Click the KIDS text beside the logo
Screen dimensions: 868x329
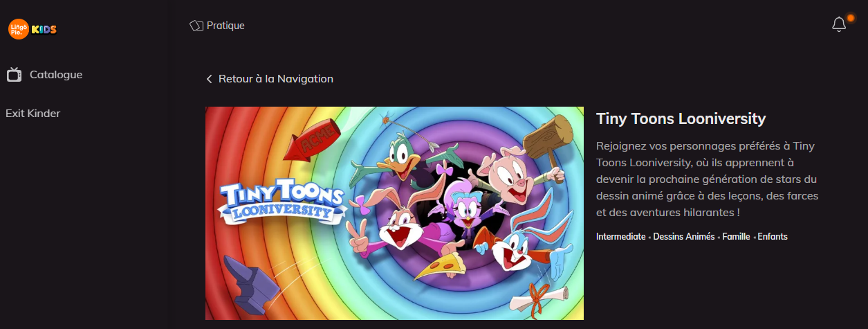click(x=44, y=29)
